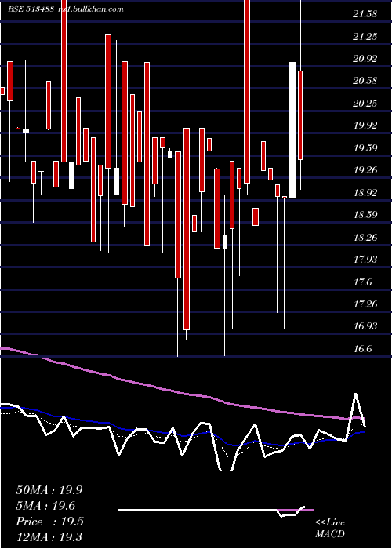Image resolution: width=392 pixels, height=549 pixels.
Task: Click the 18.59 price axis label
Action: coord(365,215)
